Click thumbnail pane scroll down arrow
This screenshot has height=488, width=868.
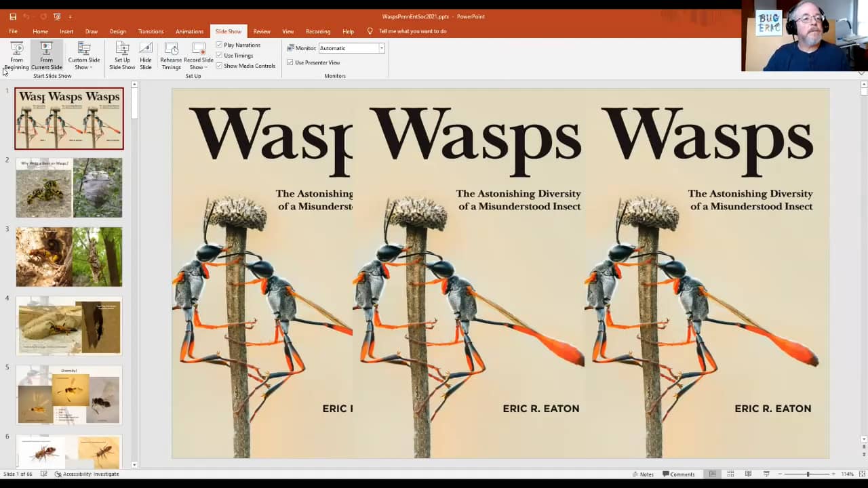click(x=134, y=464)
